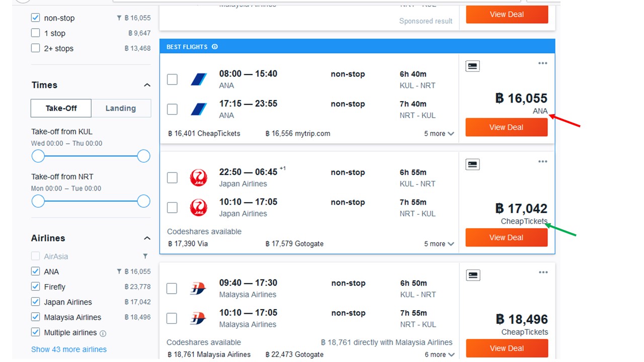Screen dimensions: 644x362
Task: View deal for the ฿18,496 CheapTickets flight
Action: pos(507,348)
